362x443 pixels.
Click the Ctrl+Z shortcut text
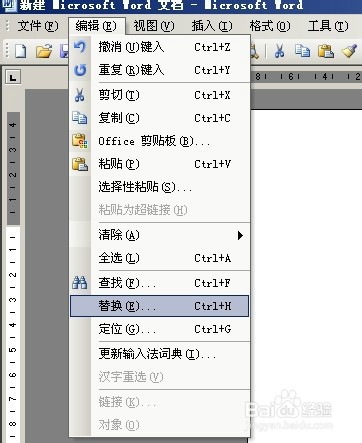(x=212, y=47)
